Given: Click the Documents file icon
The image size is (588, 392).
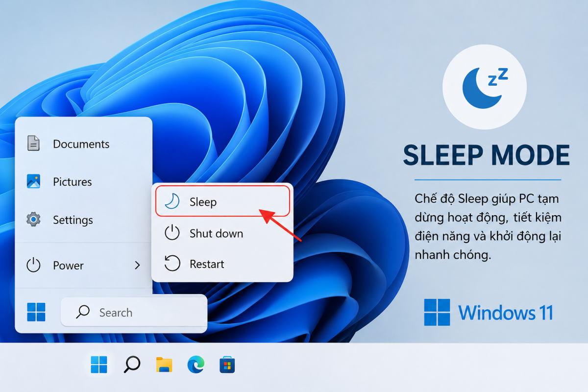Looking at the screenshot, I should [x=33, y=144].
